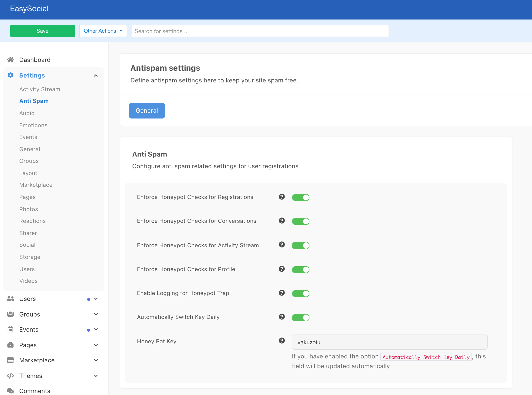Image resolution: width=532 pixels, height=395 pixels.
Task: Open help for Honeypot Checks for Profile
Action: coord(282,269)
